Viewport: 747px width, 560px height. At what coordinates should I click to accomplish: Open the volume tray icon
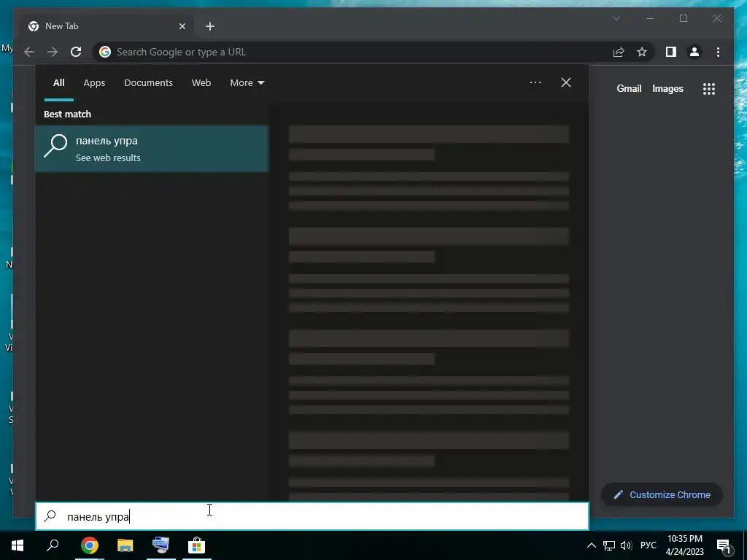625,545
